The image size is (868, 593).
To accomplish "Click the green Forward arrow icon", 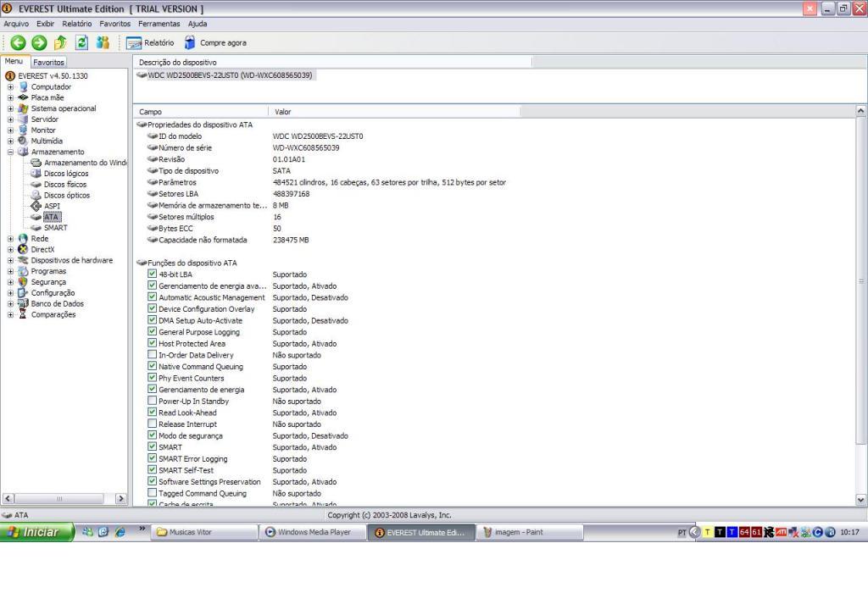I will tap(39, 42).
